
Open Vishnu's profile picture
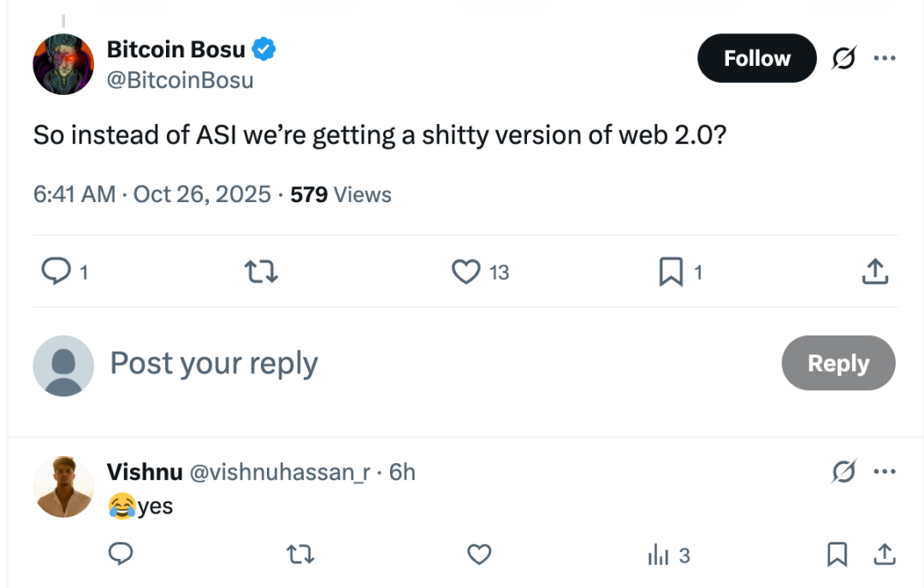pyautogui.click(x=62, y=487)
